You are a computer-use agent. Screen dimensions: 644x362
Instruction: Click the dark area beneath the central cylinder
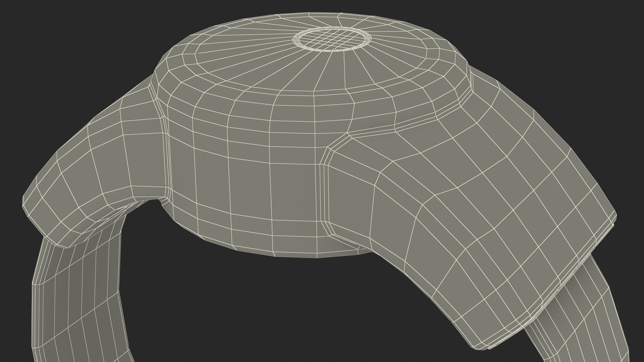coord(268,302)
